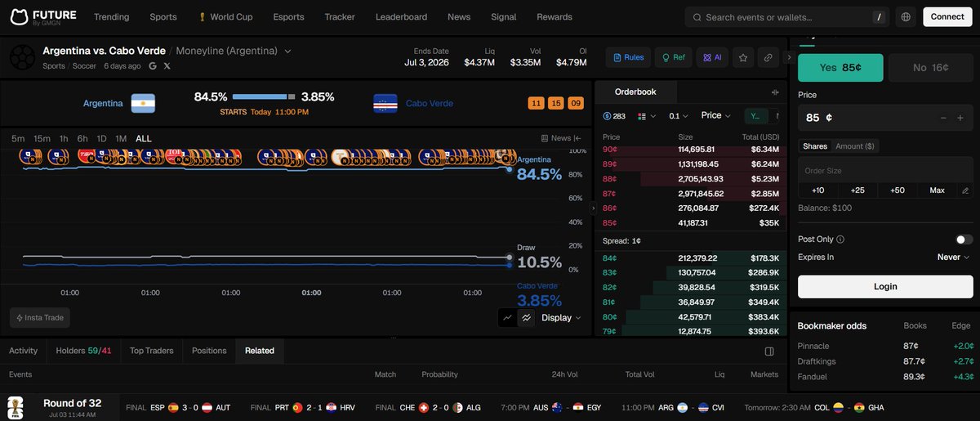
Task: Click the Insta Trade button
Action: [x=40, y=318]
